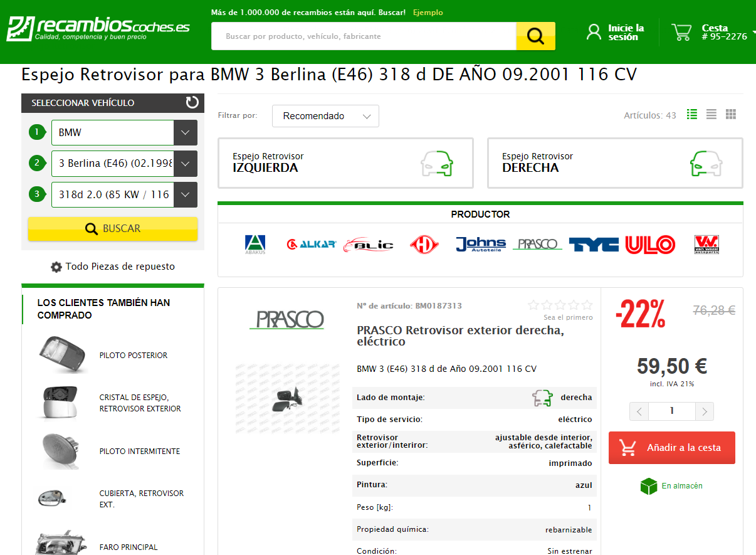Click the Artículos: 43 count
The image size is (756, 555).
[650, 115]
